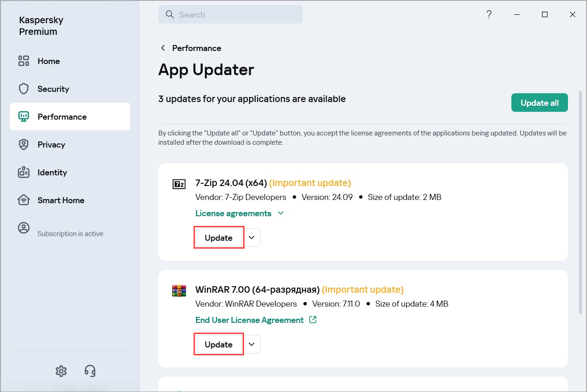Click the Update all button

point(539,103)
